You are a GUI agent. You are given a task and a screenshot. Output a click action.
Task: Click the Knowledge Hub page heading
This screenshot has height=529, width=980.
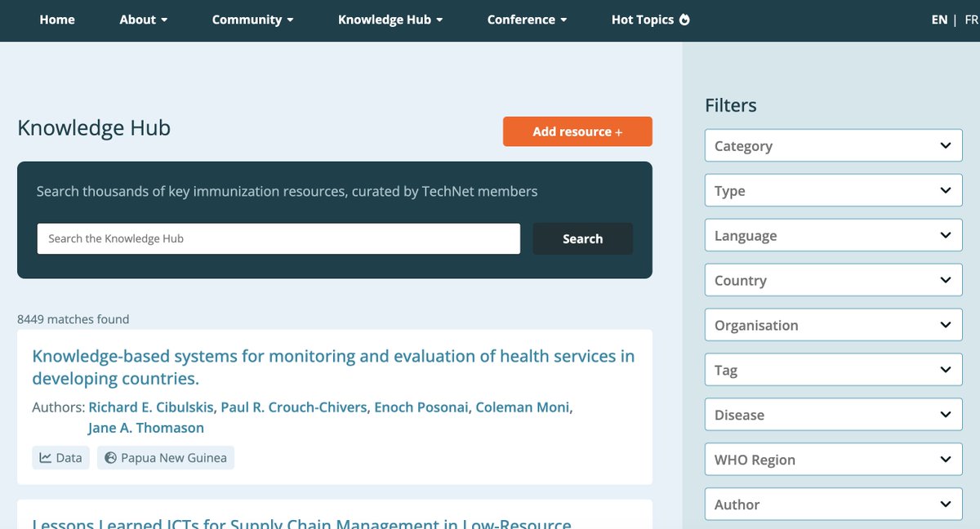pos(94,128)
